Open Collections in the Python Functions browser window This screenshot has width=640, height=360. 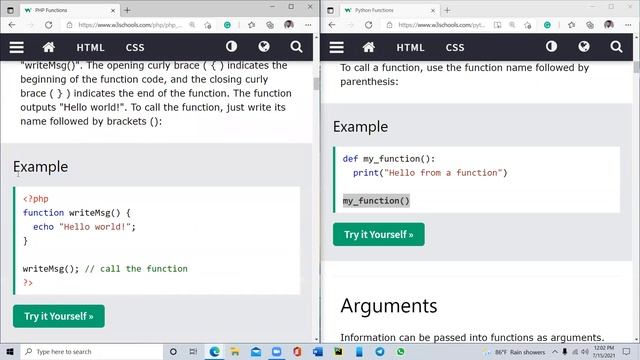coord(590,25)
